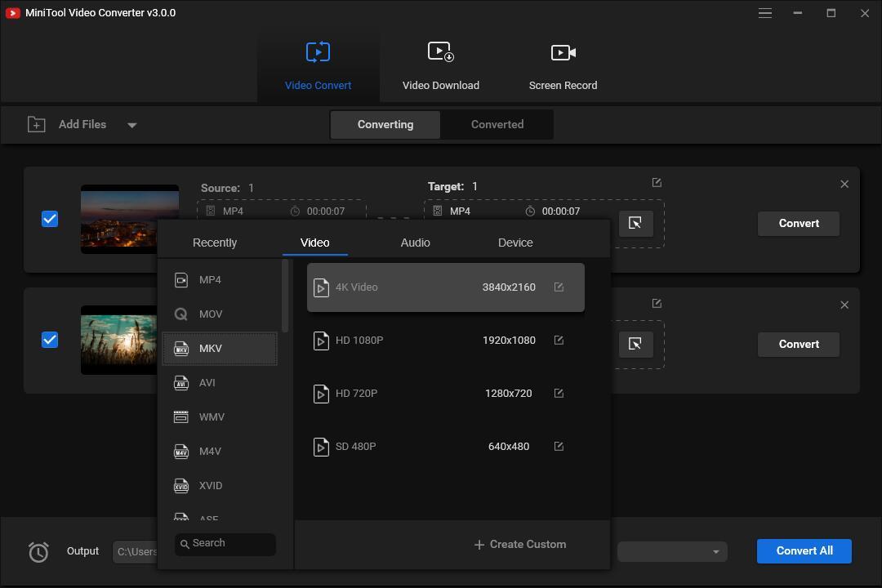Screen dimensions: 882x588
Task: Edit the HD 720P preset settings
Action: click(559, 393)
